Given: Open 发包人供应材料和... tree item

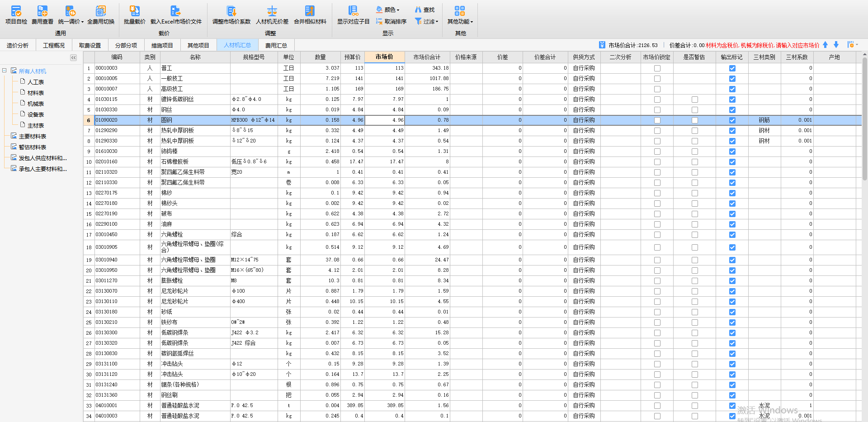Looking at the screenshot, I should [42, 158].
